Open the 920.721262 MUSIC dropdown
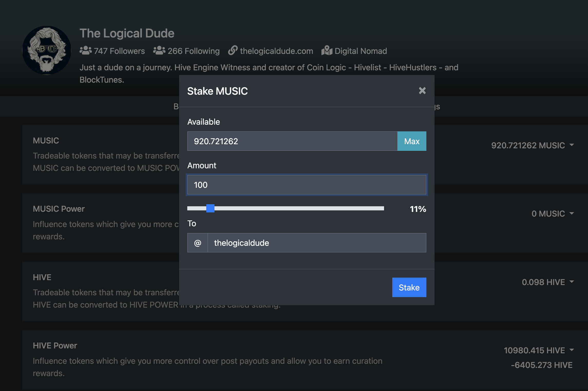 click(532, 145)
